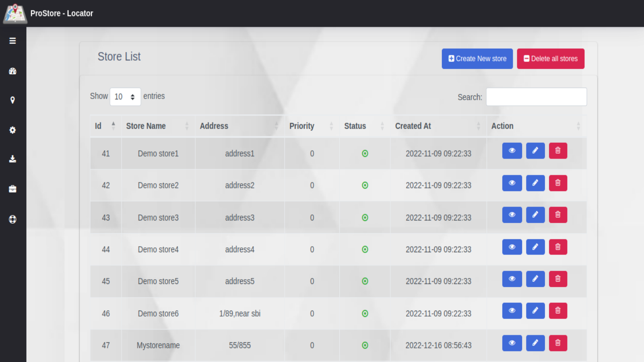Delete Demo store4 with trash button
644x362 pixels.
click(558, 247)
